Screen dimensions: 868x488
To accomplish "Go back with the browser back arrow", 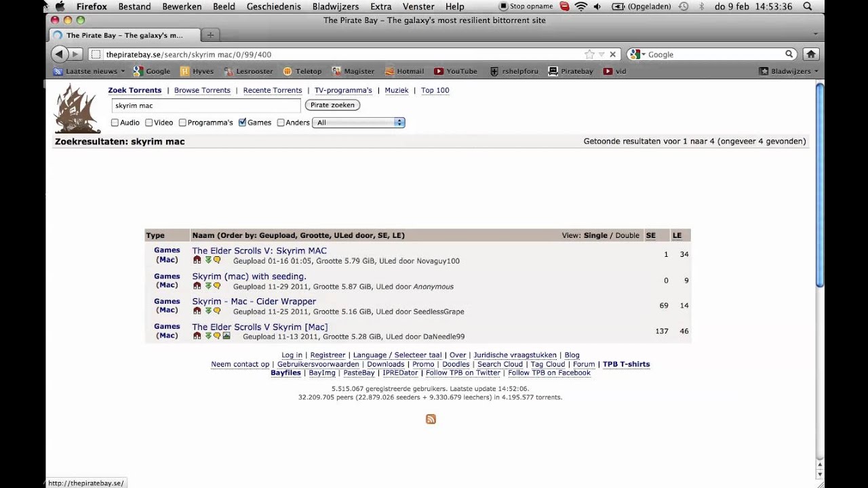I will [x=59, y=54].
